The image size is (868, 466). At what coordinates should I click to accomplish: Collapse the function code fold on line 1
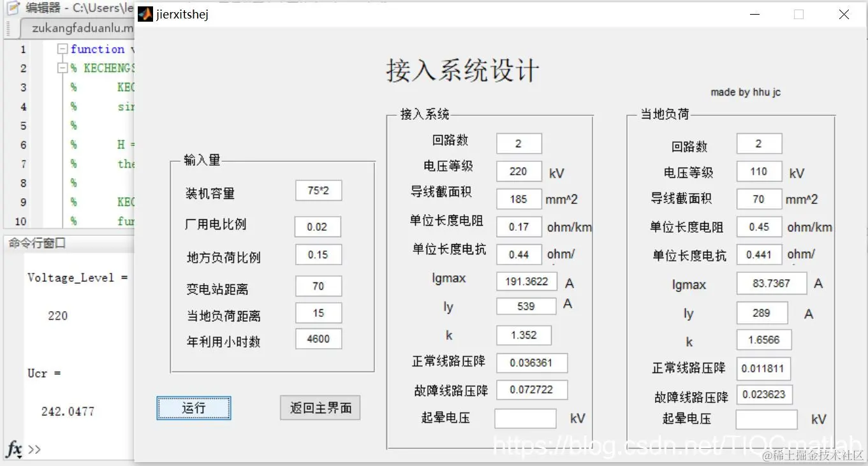[x=62, y=49]
